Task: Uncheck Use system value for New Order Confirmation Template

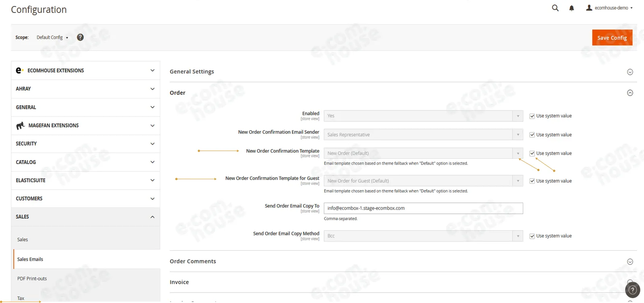Action: (532, 154)
